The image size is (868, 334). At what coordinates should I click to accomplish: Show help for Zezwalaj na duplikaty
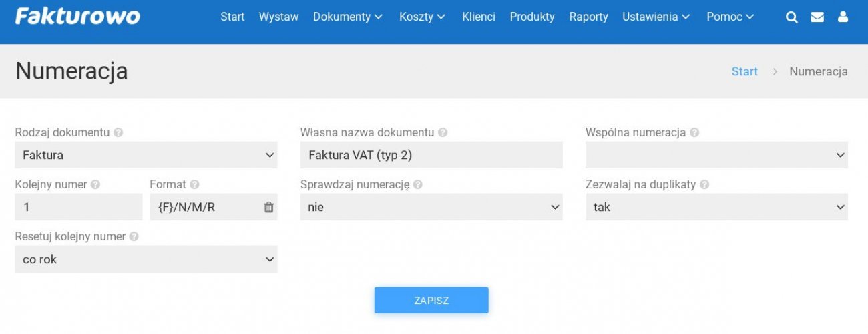coord(704,184)
